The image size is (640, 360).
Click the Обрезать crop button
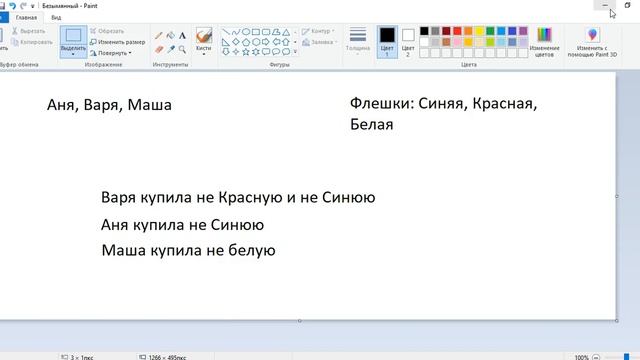(107, 31)
